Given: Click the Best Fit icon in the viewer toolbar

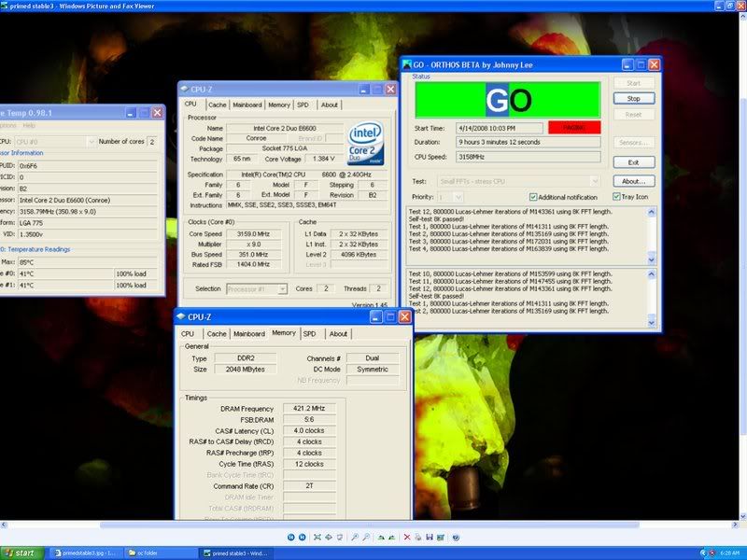Looking at the screenshot, I should [317, 538].
